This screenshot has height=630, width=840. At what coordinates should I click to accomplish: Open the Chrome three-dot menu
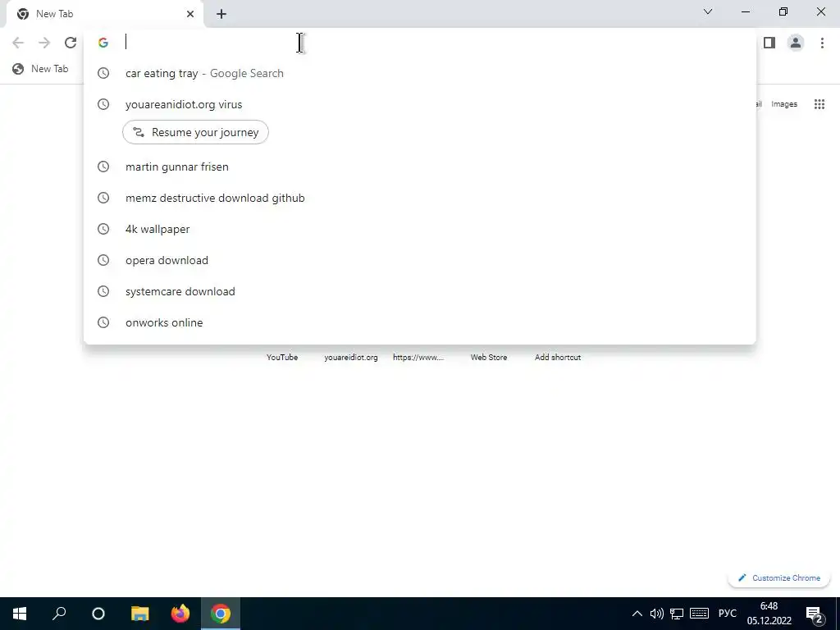click(x=822, y=43)
